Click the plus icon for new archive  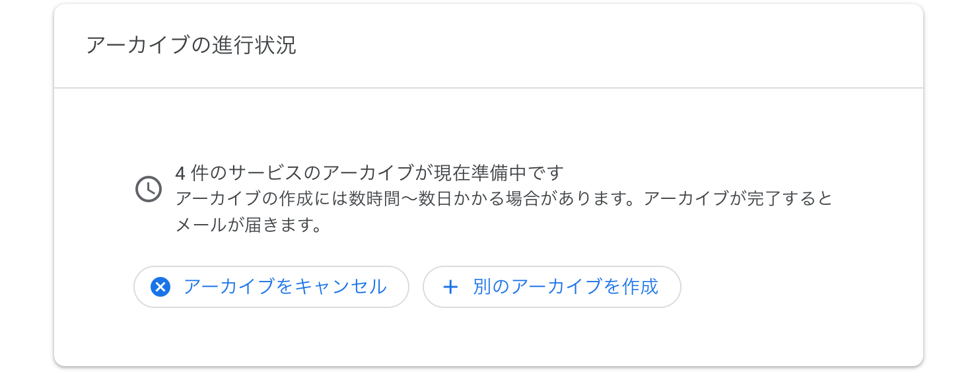[x=450, y=287]
